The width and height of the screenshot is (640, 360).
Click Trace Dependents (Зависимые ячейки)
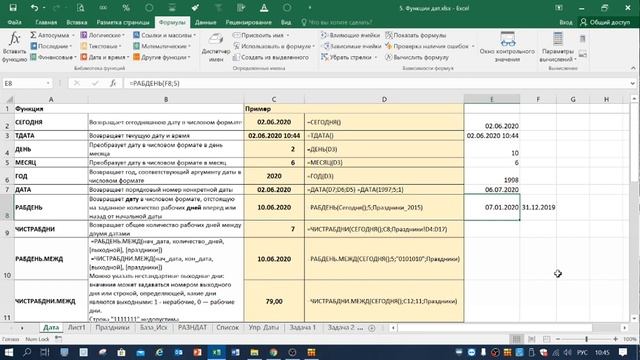click(351, 46)
